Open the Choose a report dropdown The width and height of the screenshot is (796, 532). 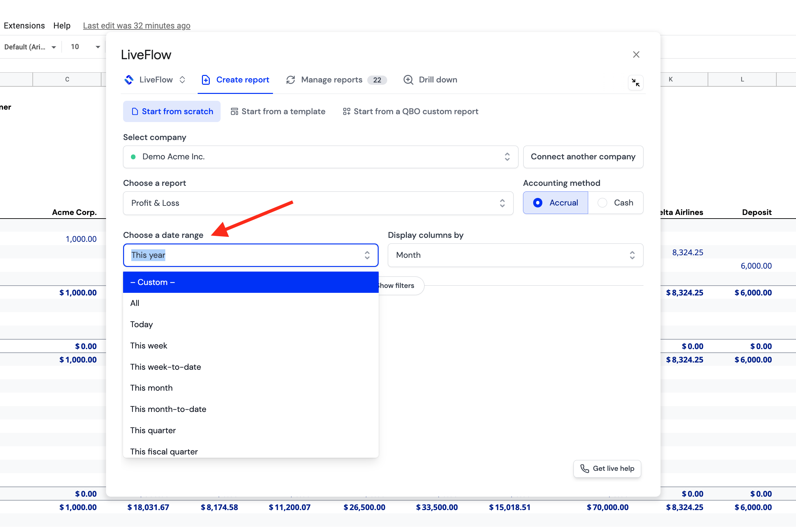[318, 203]
